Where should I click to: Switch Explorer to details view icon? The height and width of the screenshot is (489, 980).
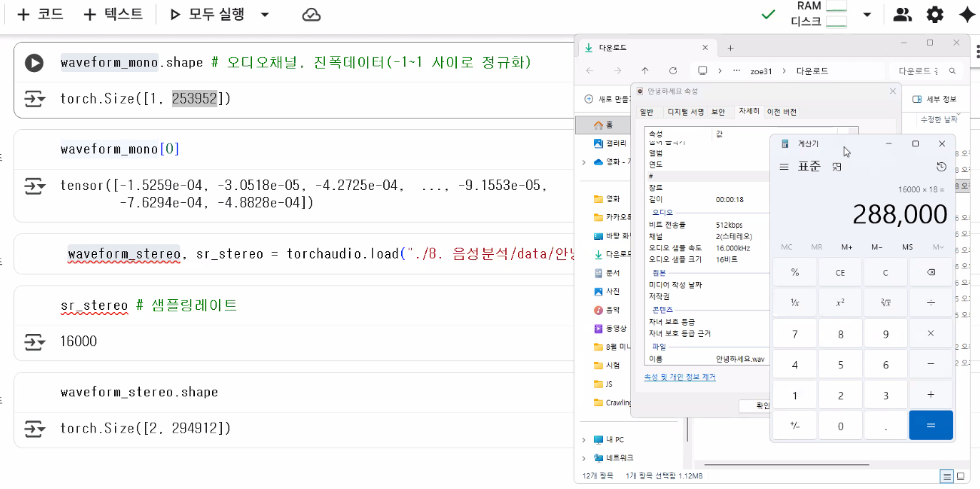946,476
